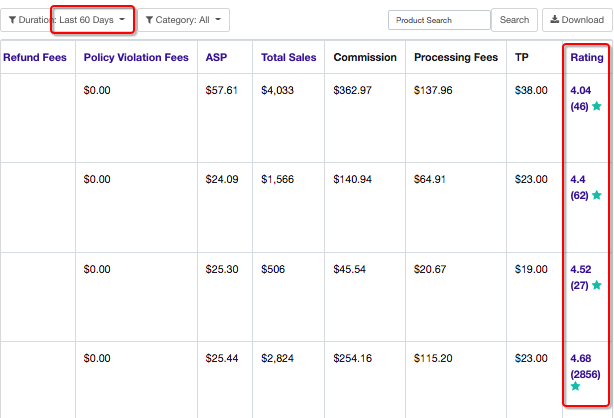This screenshot has width=614, height=418.
Task: Open the Duration: Last 60 Days dropdown
Action: (x=68, y=20)
